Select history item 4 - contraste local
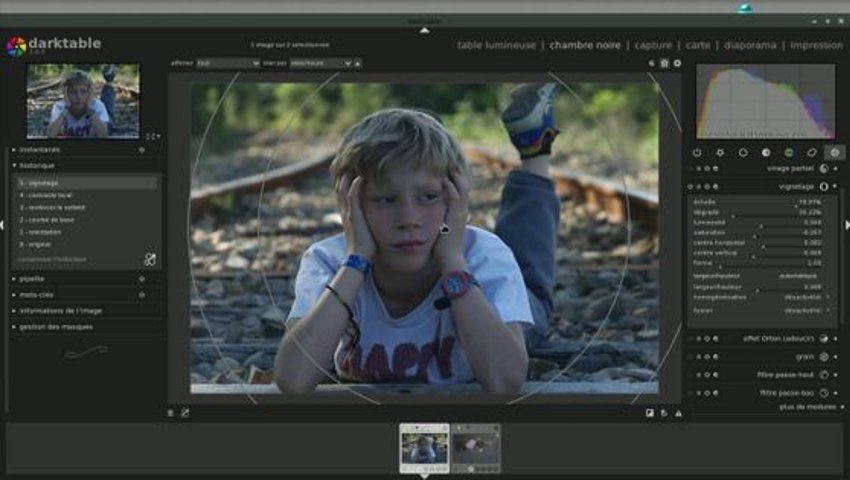The height and width of the screenshot is (480, 850). tap(87, 195)
